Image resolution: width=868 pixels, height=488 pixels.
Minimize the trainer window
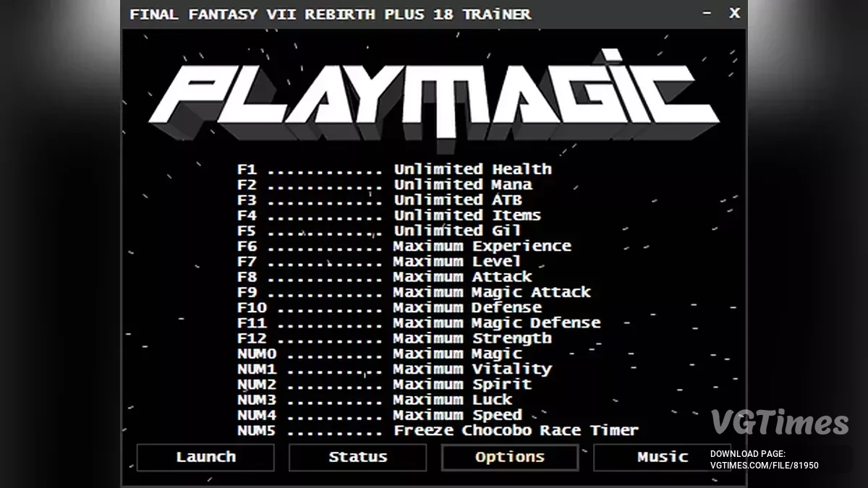[x=707, y=14]
